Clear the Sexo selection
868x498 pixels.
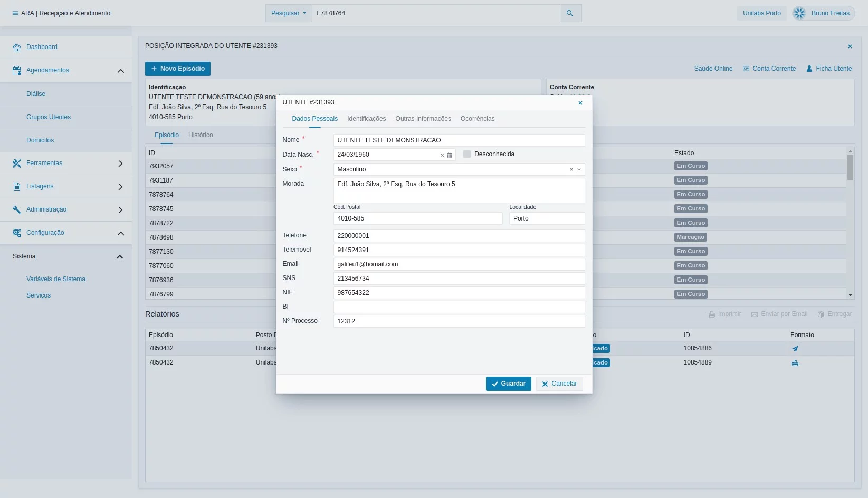(571, 169)
